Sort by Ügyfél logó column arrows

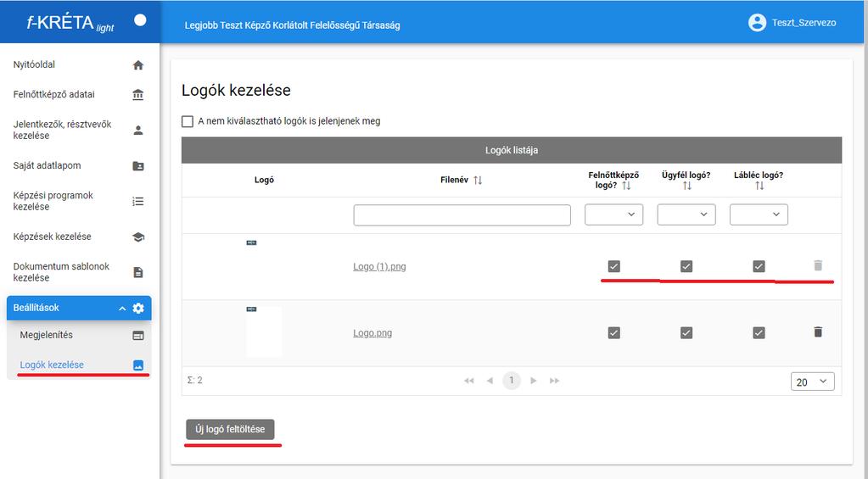[687, 186]
